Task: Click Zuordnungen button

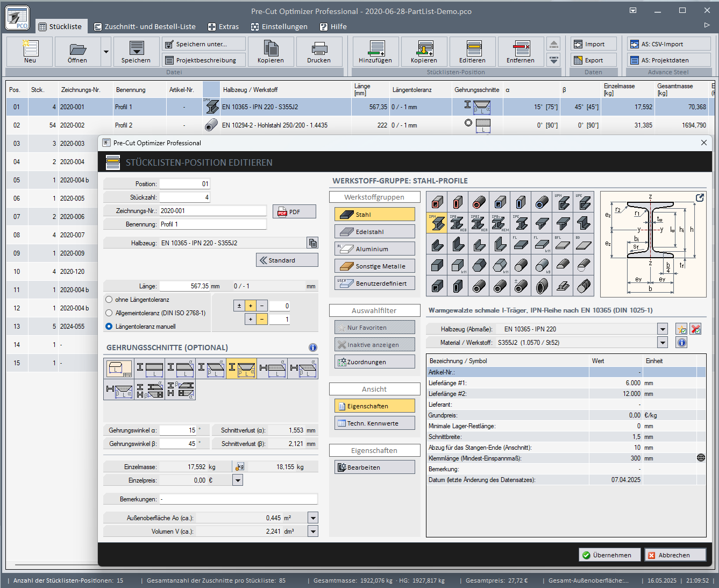Action: click(375, 362)
